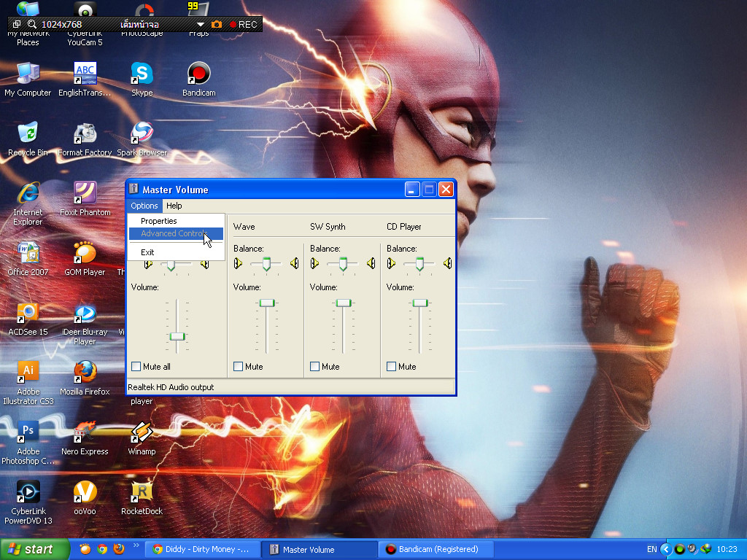Click the Windows Start button
747x560 pixels.
point(35,549)
